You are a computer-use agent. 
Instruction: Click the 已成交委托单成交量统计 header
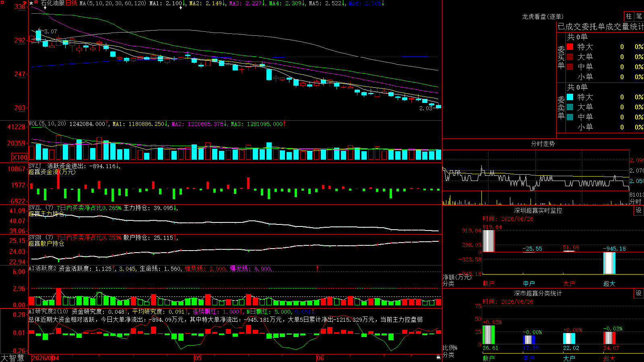pyautogui.click(x=601, y=27)
